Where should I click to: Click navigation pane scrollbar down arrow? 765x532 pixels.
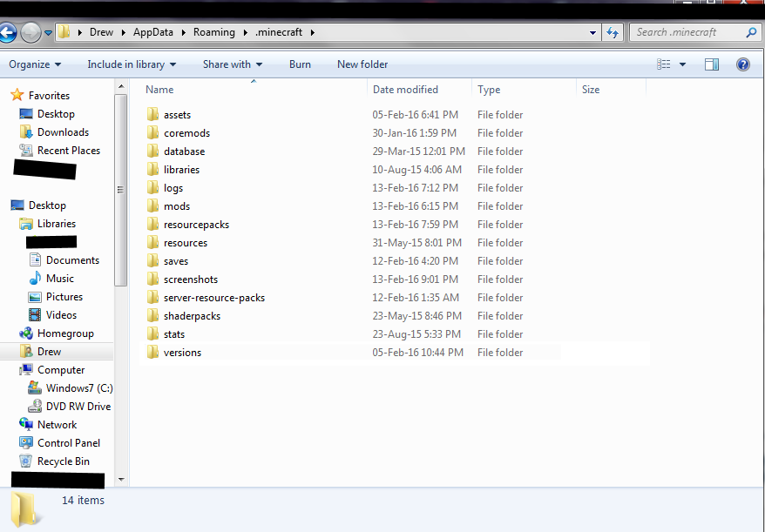(x=121, y=480)
